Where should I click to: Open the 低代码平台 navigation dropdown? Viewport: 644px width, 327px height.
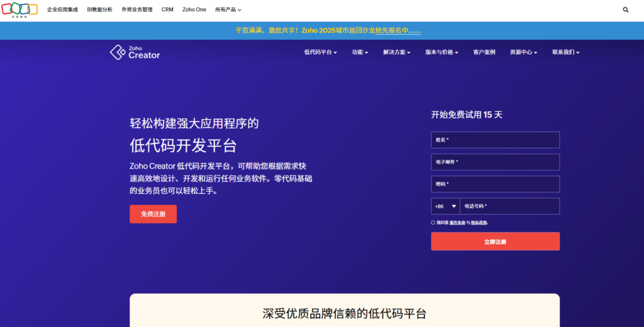320,52
